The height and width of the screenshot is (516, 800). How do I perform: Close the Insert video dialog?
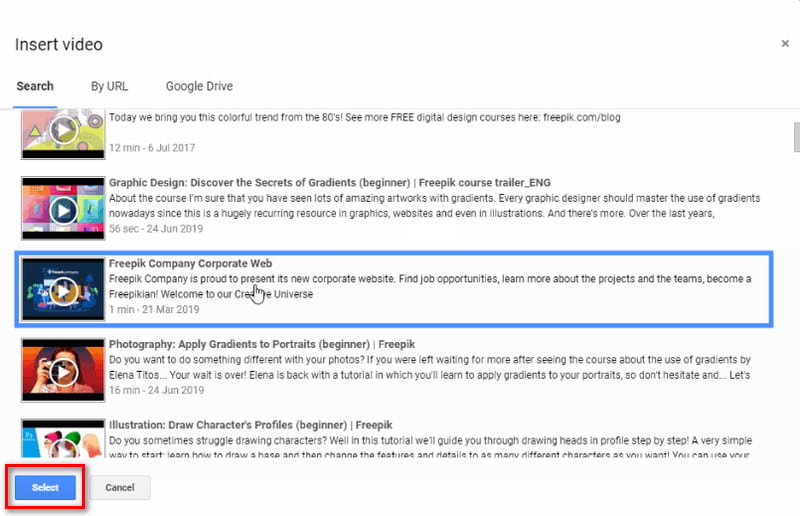785,43
